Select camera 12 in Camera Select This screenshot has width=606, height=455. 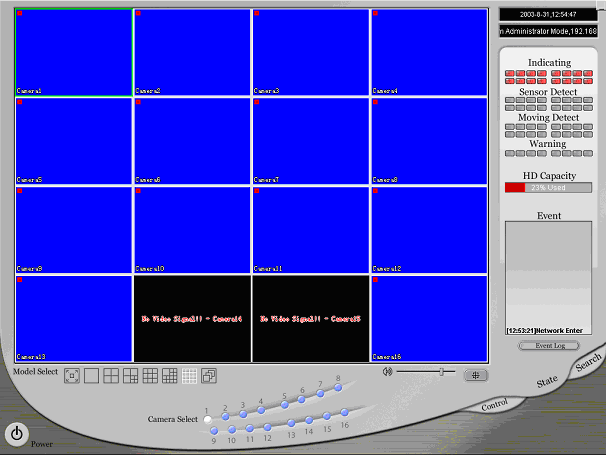pos(267,427)
